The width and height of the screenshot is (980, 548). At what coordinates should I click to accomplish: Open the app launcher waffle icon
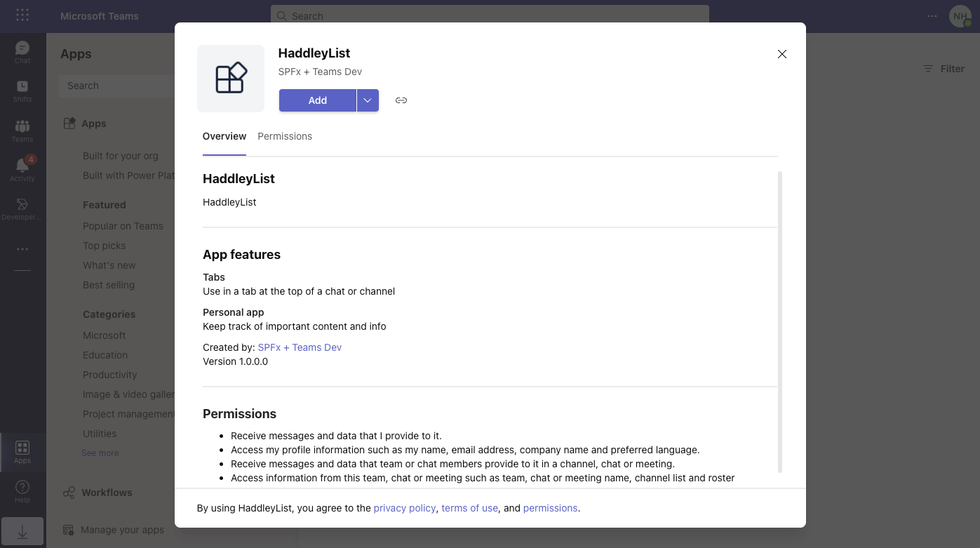22,15
